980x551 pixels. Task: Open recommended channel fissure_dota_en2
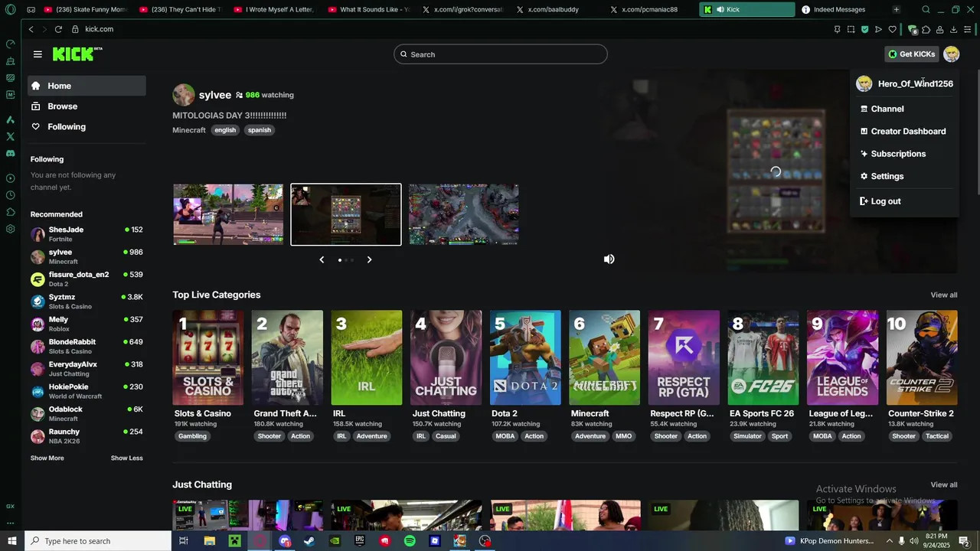(87, 279)
